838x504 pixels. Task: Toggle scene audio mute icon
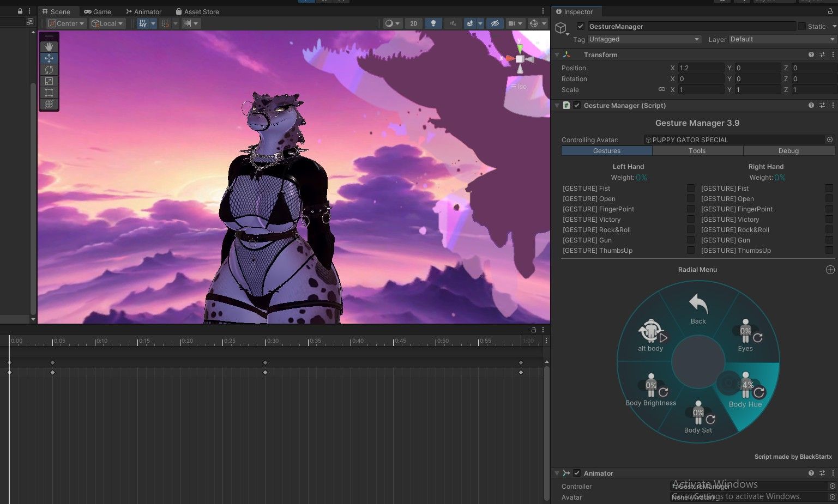[453, 23]
